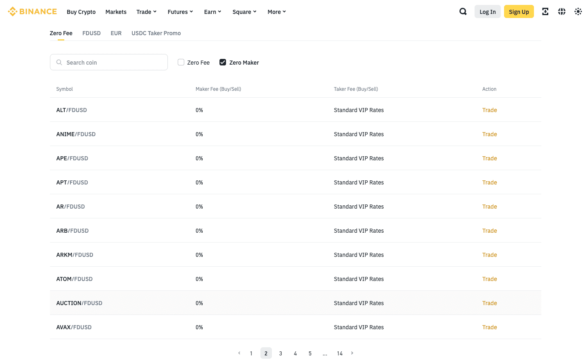Viewport: 588px width, 364px height.
Task: Enable the Zero Fee checkbox
Action: pyautogui.click(x=181, y=62)
